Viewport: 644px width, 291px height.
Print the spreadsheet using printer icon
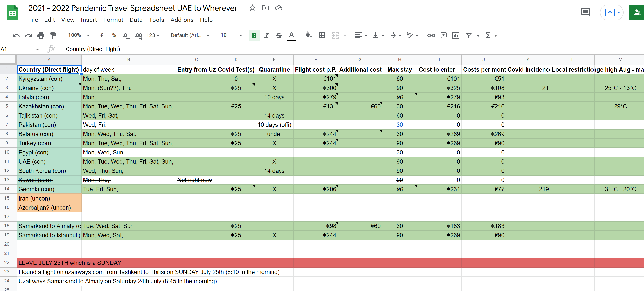(41, 35)
